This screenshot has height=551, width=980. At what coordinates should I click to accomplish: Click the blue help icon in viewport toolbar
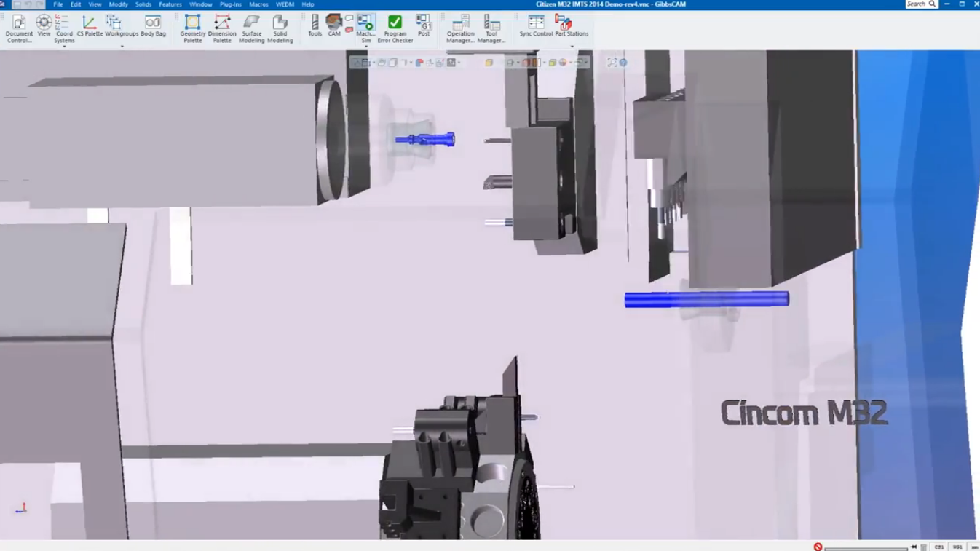(623, 63)
